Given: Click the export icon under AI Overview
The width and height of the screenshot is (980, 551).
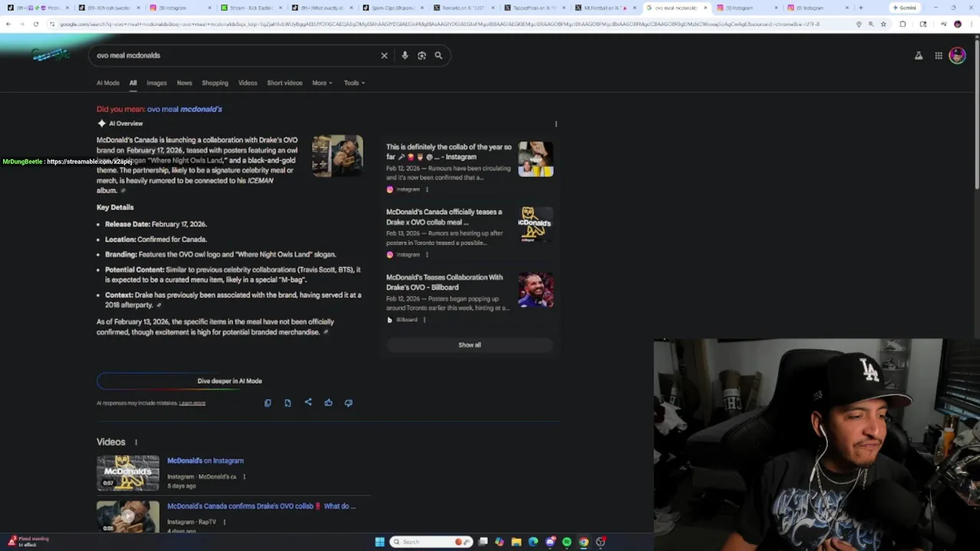Looking at the screenshot, I should tap(288, 403).
